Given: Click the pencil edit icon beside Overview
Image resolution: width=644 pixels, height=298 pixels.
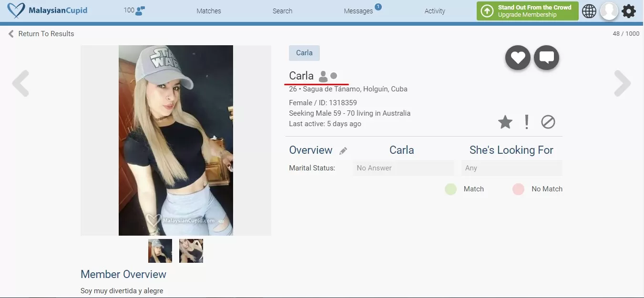Looking at the screenshot, I should 343,151.
